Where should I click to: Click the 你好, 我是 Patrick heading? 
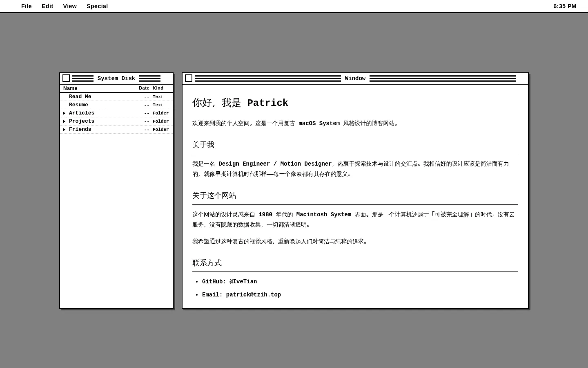click(241, 103)
